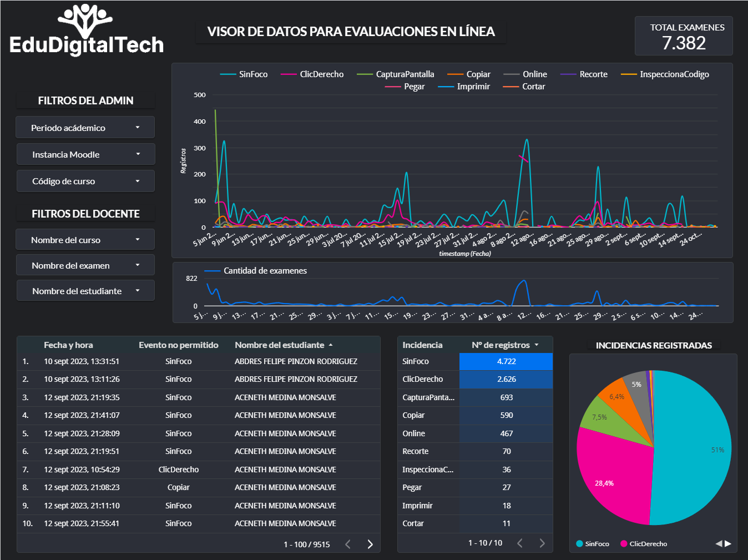
Task: Expand the Instancia Moodle filter
Action: click(85, 154)
